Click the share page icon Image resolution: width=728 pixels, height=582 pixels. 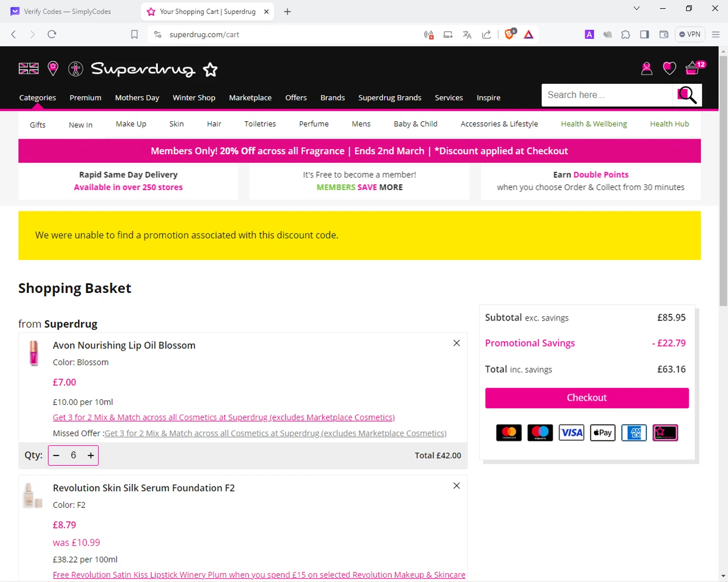pyautogui.click(x=486, y=34)
